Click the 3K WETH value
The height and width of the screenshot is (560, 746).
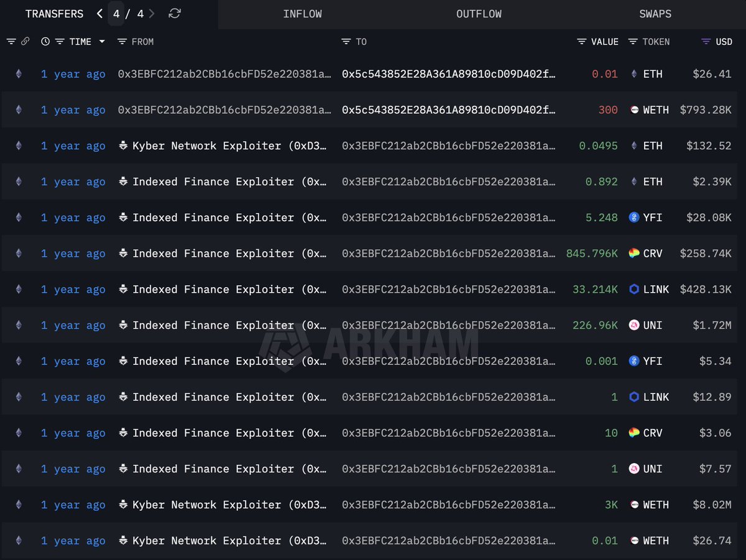pyautogui.click(x=611, y=505)
